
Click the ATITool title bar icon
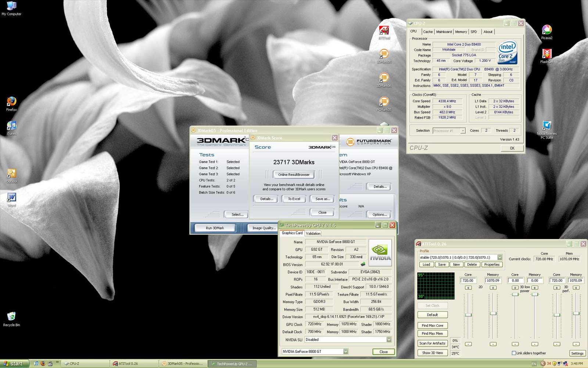tap(418, 244)
